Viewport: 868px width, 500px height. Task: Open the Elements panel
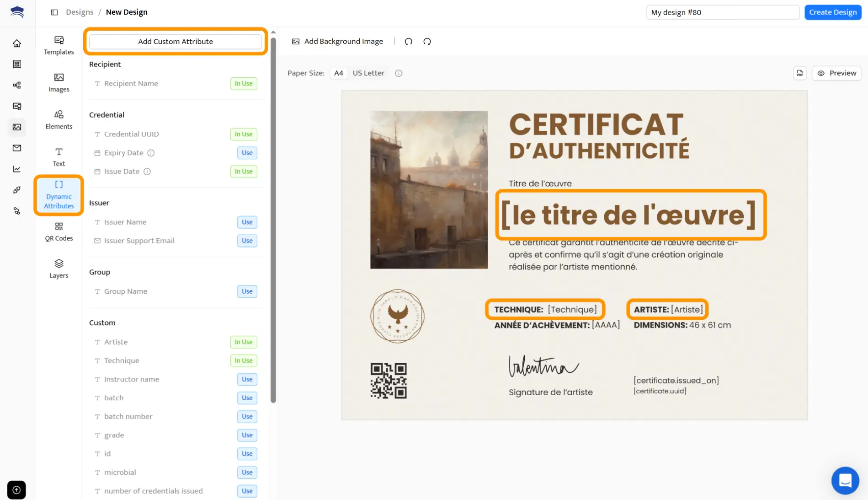click(59, 120)
